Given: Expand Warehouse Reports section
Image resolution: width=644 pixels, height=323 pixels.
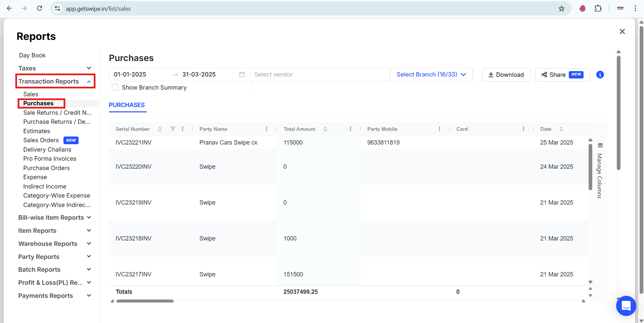Looking at the screenshot, I should (55, 244).
